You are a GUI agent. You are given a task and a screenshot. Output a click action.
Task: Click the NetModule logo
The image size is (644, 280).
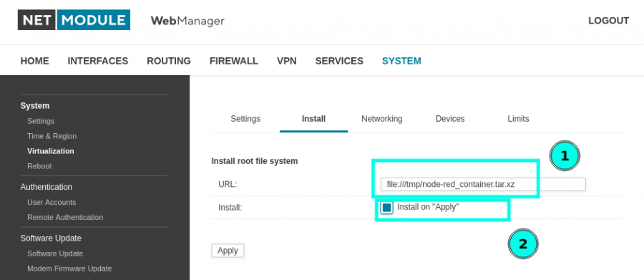(x=74, y=20)
